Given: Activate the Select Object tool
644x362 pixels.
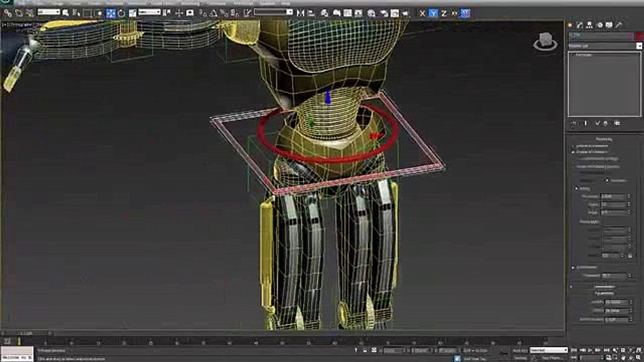Looking at the screenshot, I should tap(66, 13).
